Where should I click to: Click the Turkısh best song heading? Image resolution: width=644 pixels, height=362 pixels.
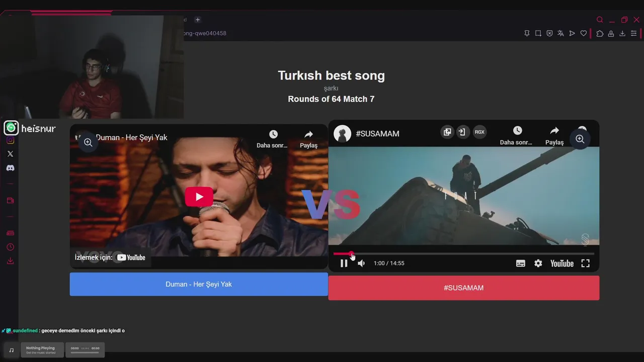pyautogui.click(x=331, y=75)
